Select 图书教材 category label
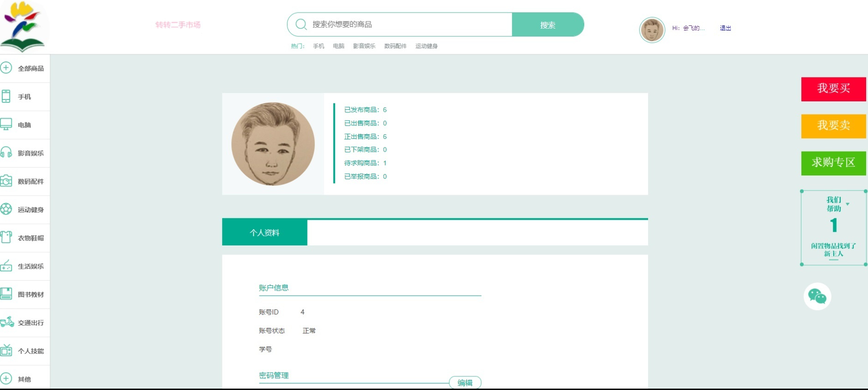This screenshot has height=390, width=868. (x=31, y=294)
